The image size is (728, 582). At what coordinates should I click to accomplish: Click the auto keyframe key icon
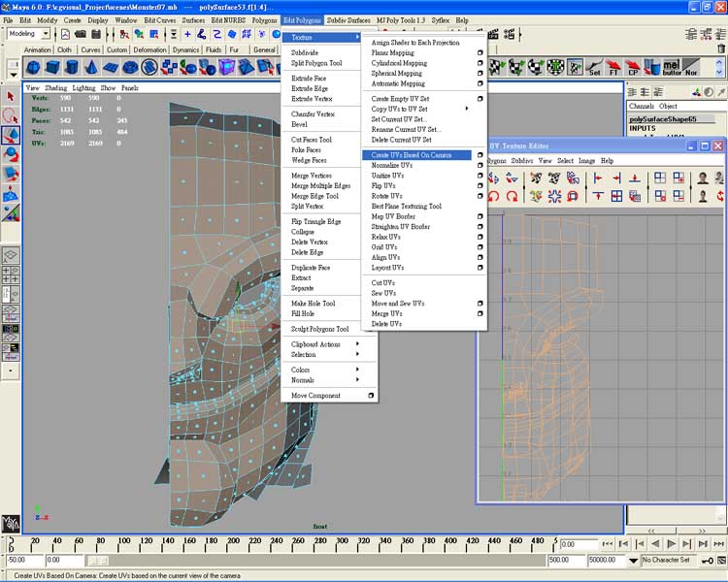707,561
